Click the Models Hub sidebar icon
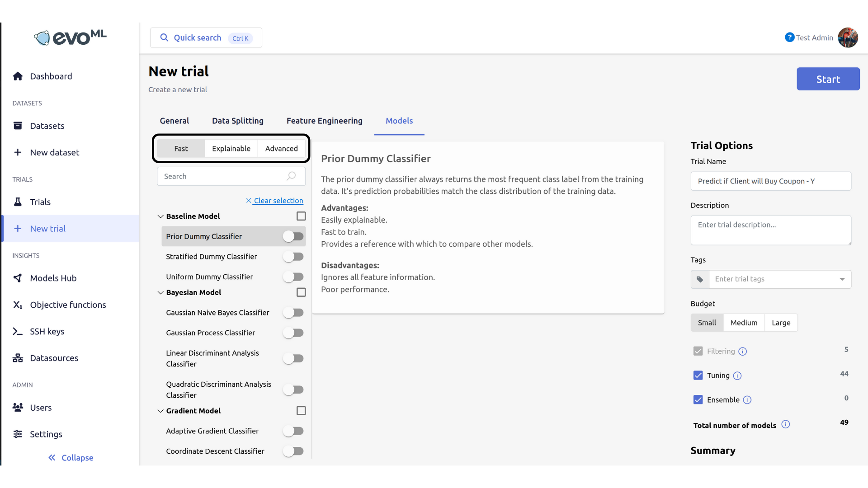This screenshot has width=868, height=488. (18, 278)
